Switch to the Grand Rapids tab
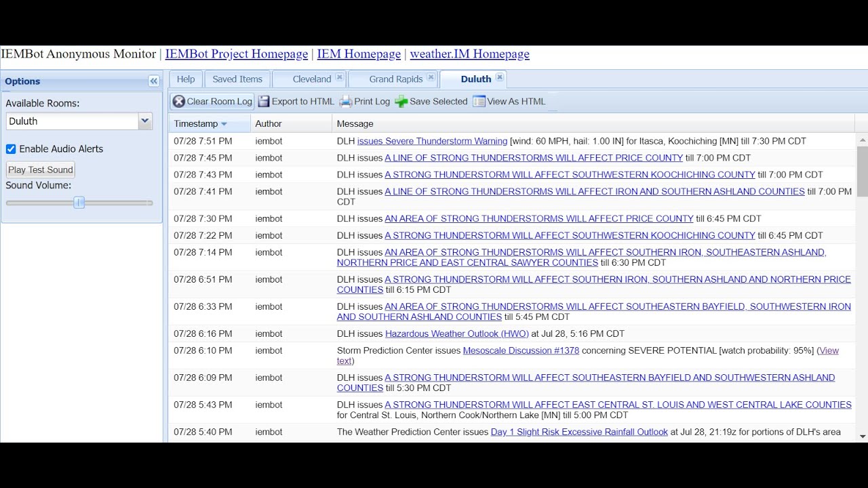Image resolution: width=868 pixels, height=488 pixels. click(396, 79)
